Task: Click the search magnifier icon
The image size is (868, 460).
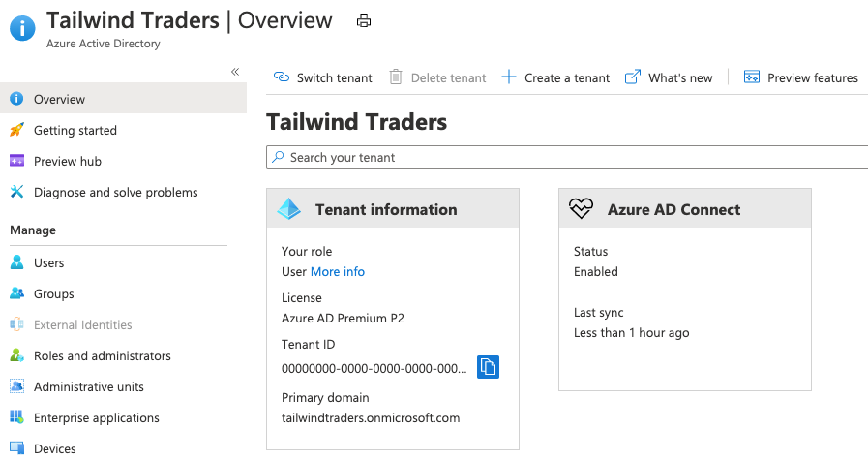Action: pos(278,157)
